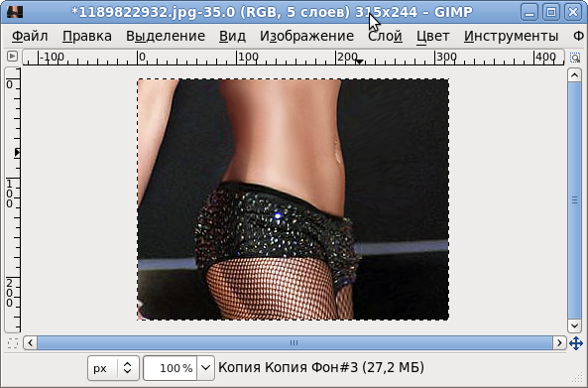The height and width of the screenshot is (388, 588).
Task: Click the horizontal scrollbar left arrow
Action: tap(31, 343)
